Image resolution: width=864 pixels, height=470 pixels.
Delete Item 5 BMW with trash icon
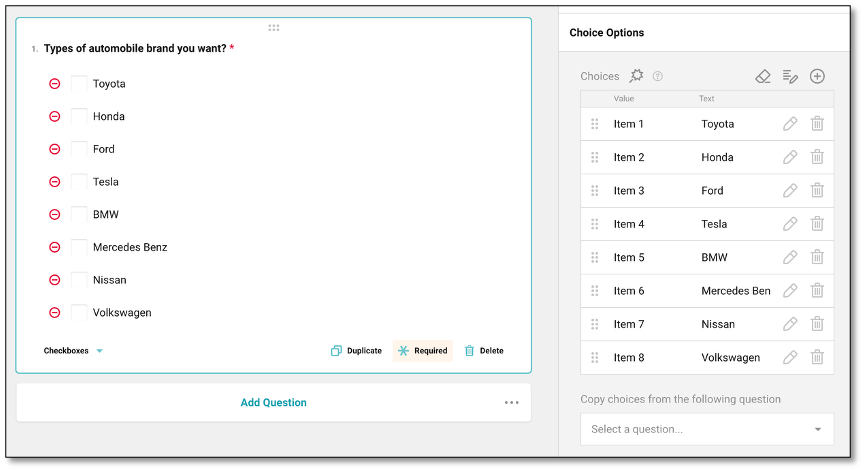tap(817, 257)
